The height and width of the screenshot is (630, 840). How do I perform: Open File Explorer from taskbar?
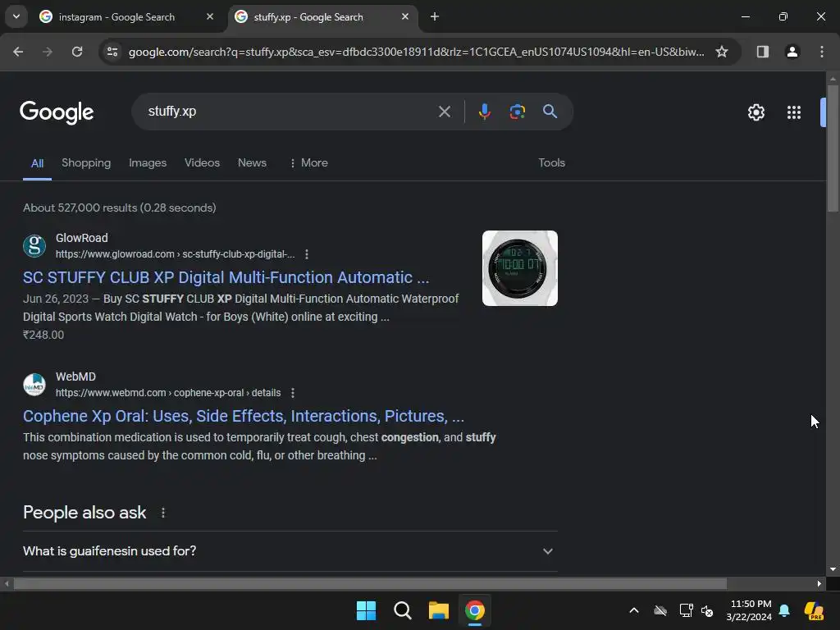tap(438, 610)
